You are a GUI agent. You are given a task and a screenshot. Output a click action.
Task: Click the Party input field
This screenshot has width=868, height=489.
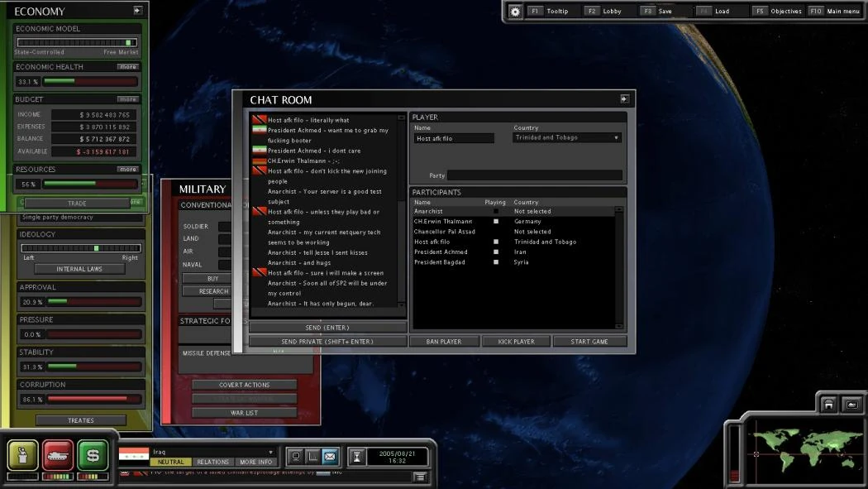(x=535, y=175)
